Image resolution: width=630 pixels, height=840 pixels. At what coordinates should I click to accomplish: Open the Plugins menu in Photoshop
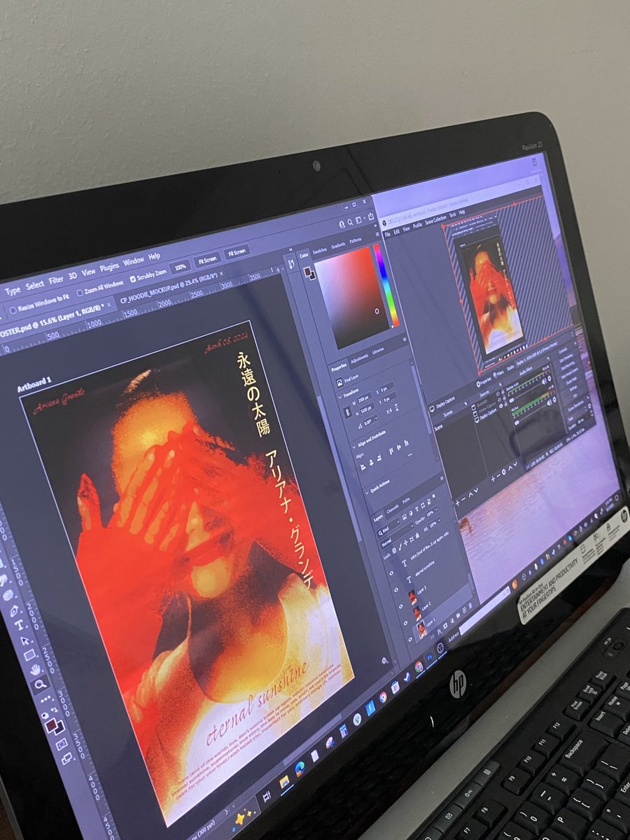109,267
